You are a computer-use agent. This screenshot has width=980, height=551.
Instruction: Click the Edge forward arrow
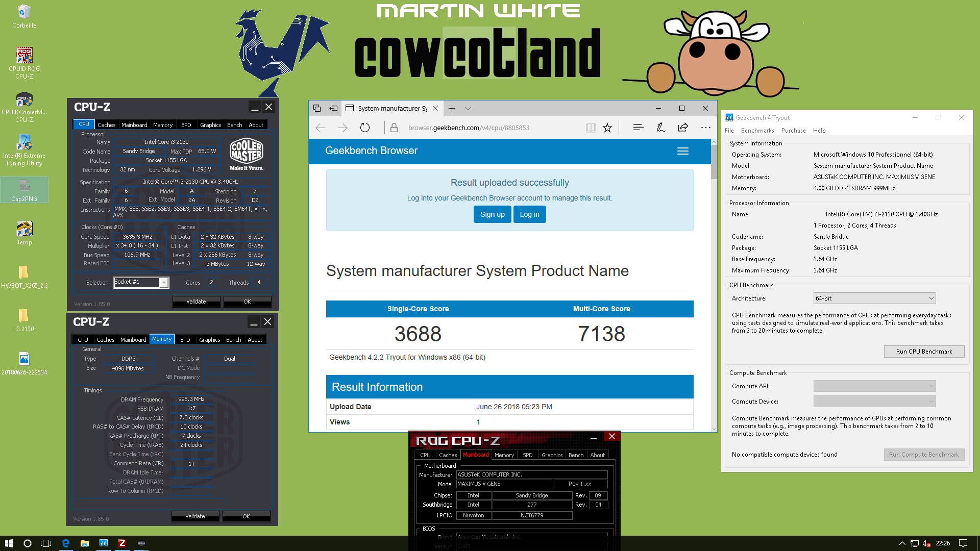[x=342, y=128]
